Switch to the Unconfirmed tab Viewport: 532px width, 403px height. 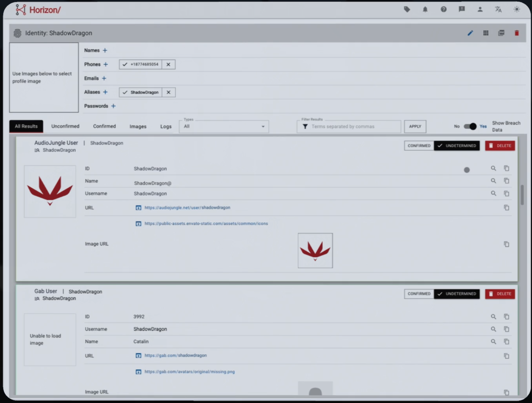[65, 126]
